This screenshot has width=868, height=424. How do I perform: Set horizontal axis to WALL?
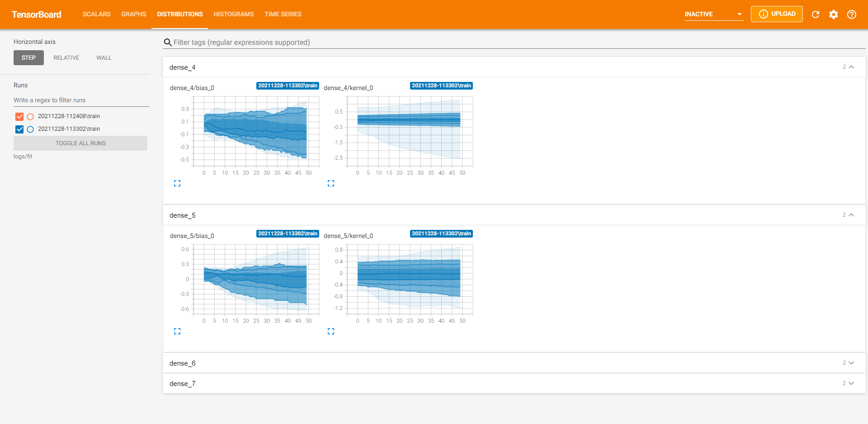[x=104, y=58]
